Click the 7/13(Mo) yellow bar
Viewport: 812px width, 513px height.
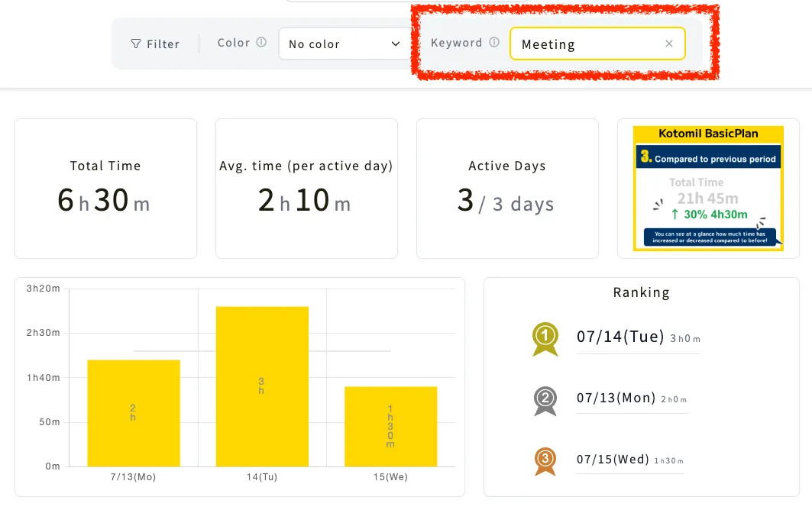pyautogui.click(x=134, y=413)
